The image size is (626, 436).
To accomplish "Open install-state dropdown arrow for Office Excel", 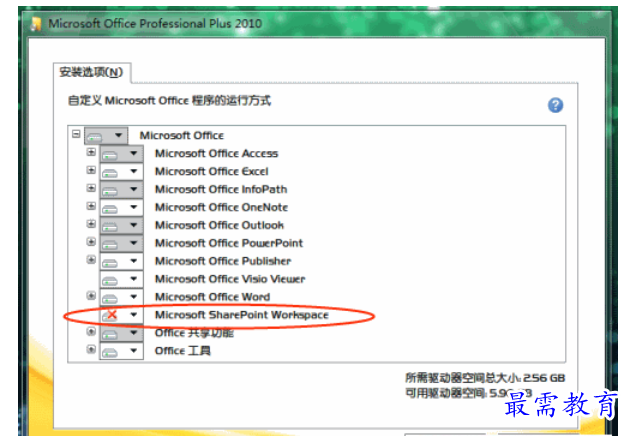I will pos(134,171).
